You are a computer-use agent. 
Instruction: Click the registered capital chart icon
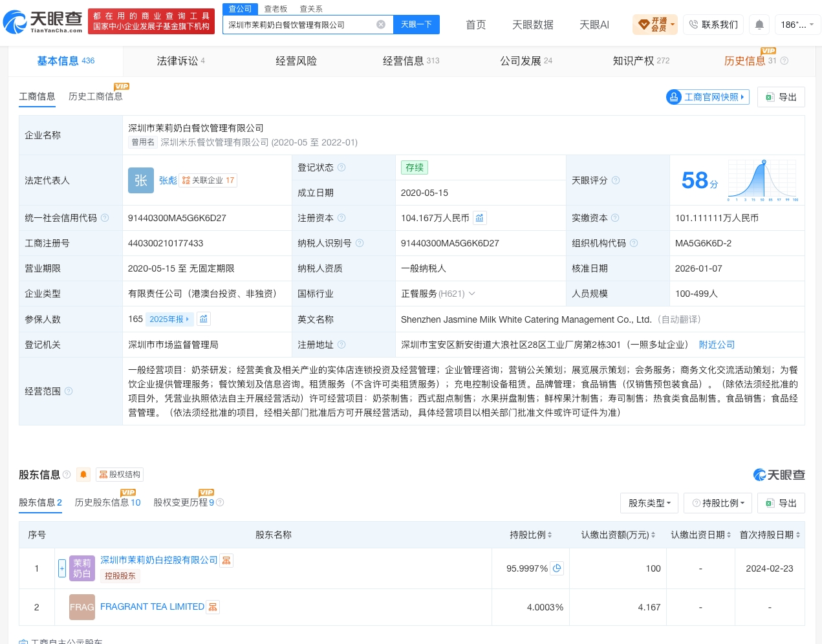[479, 218]
